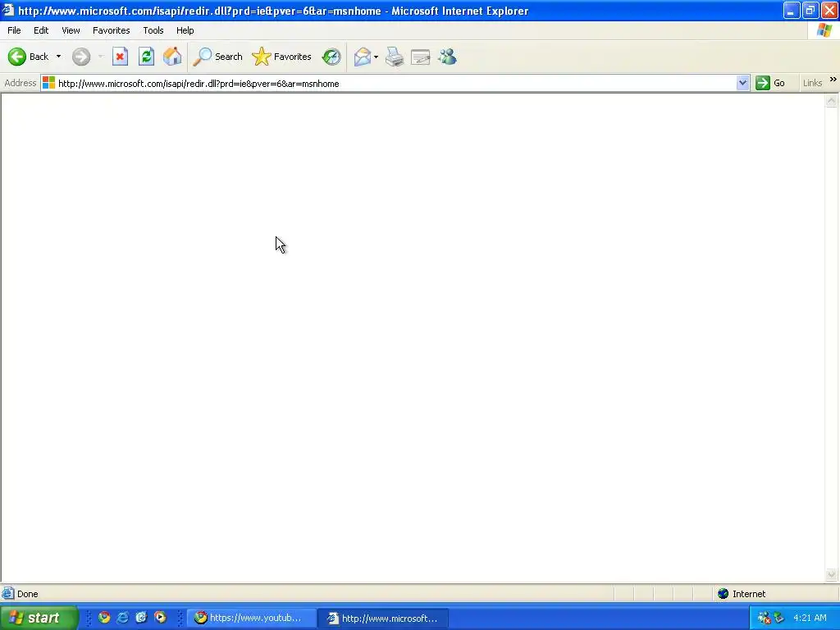Expand the address bar dropdown arrow
The width and height of the screenshot is (840, 630).
742,83
